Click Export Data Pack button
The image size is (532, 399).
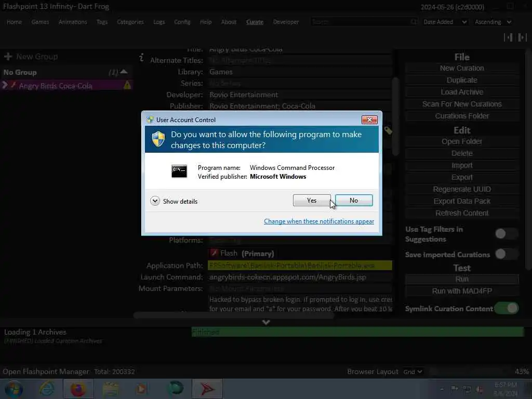pyautogui.click(x=462, y=201)
